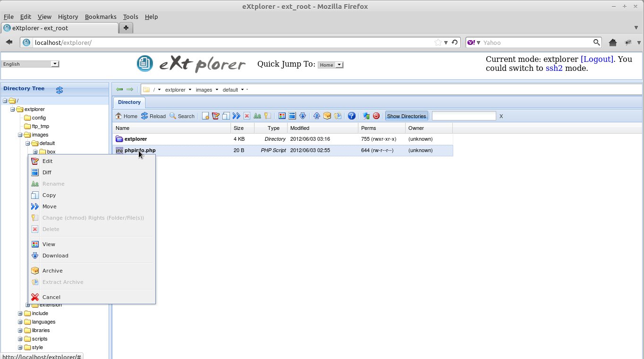The height and width of the screenshot is (359, 644).
Task: Collapse the images folder in tree
Action: (20, 135)
